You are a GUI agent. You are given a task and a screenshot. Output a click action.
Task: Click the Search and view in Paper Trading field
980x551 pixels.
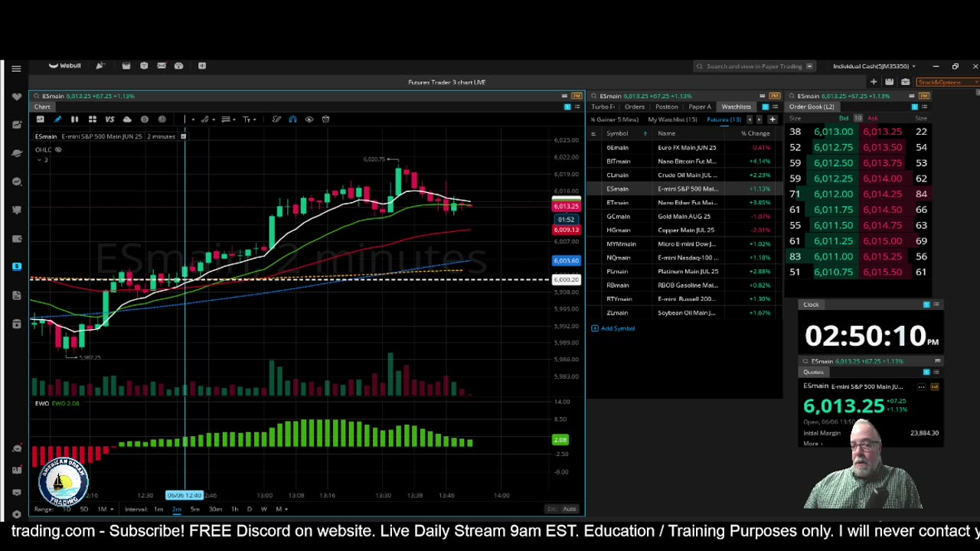pyautogui.click(x=754, y=67)
